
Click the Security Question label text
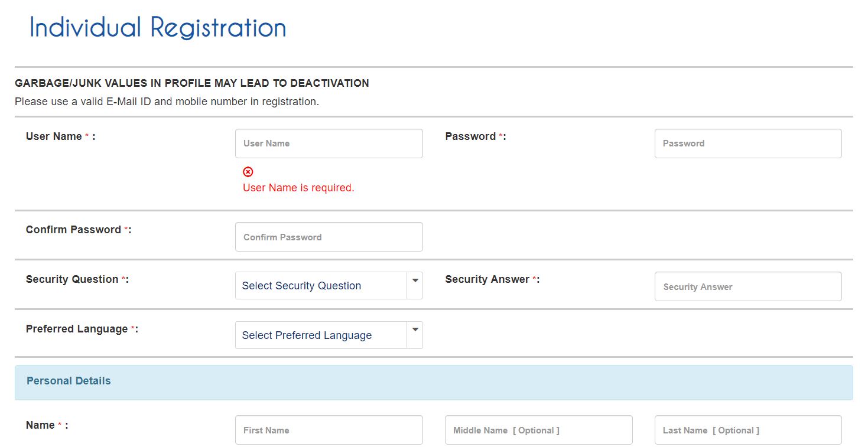72,279
